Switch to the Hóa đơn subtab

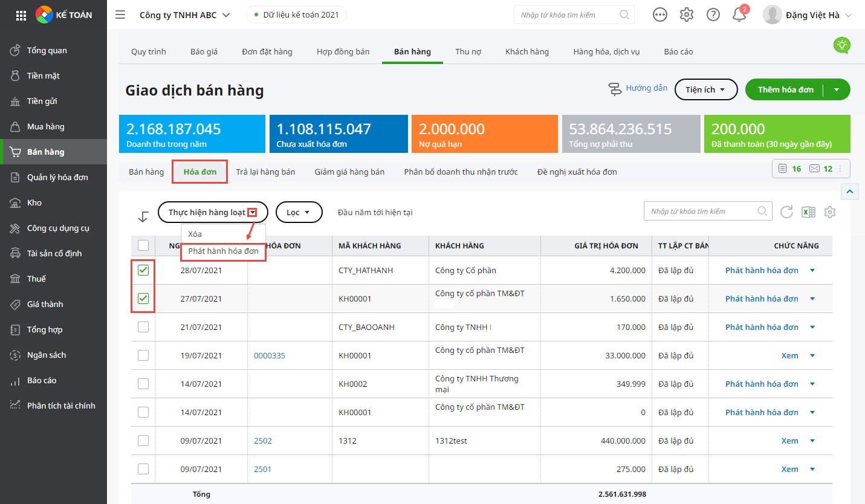[x=200, y=172]
